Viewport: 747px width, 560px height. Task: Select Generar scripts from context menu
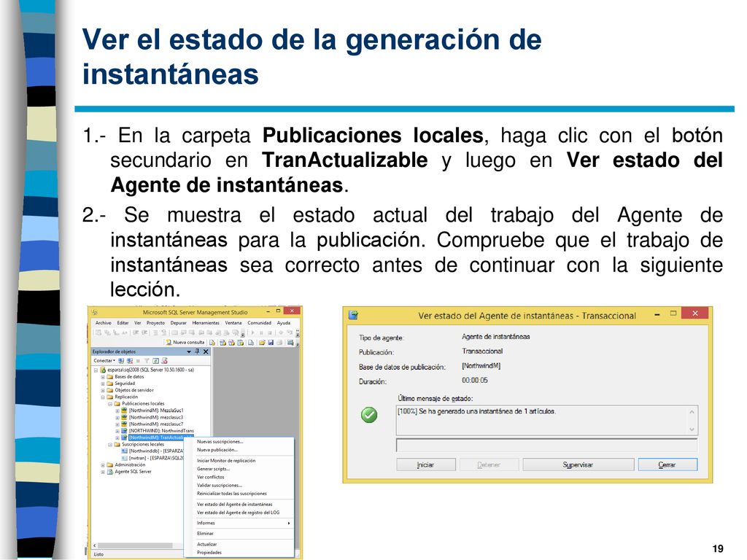point(239,469)
